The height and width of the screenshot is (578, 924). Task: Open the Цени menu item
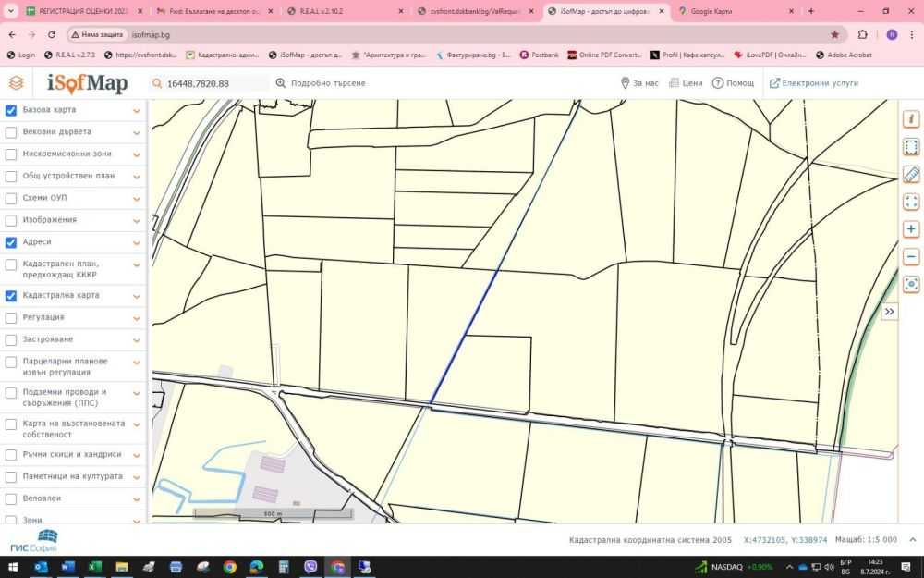686,83
